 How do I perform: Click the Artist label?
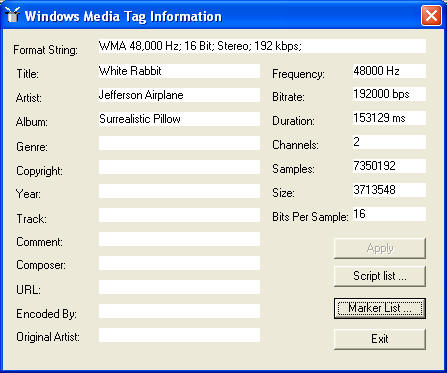(x=29, y=98)
